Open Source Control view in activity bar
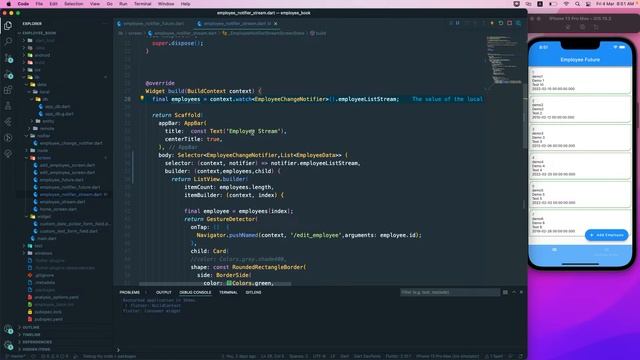 coord(8,58)
